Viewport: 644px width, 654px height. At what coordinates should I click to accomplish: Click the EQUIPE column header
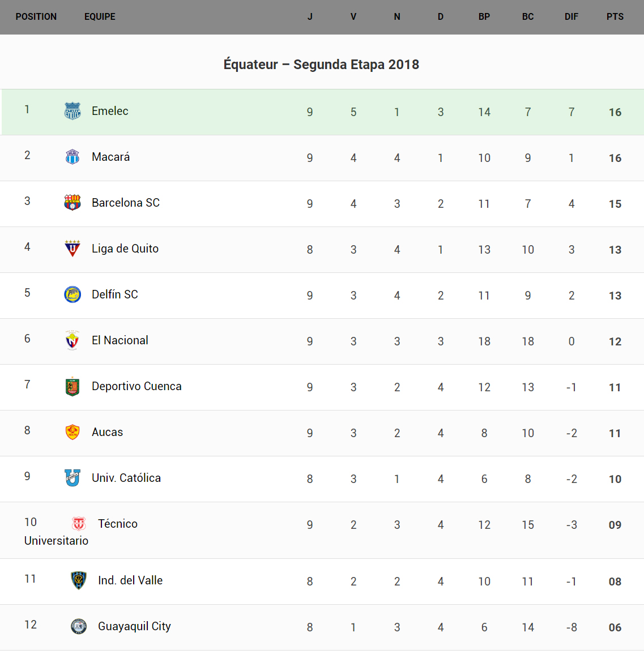100,17
